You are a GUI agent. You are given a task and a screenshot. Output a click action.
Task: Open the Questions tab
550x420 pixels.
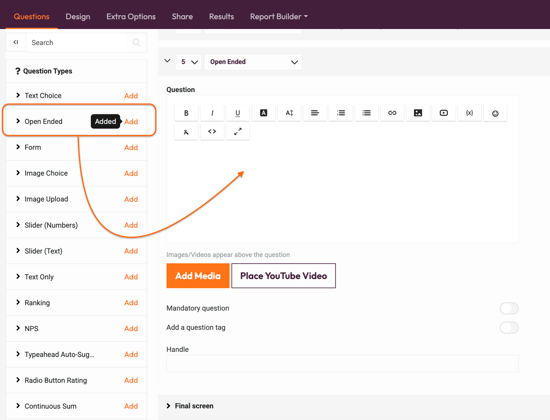click(32, 16)
